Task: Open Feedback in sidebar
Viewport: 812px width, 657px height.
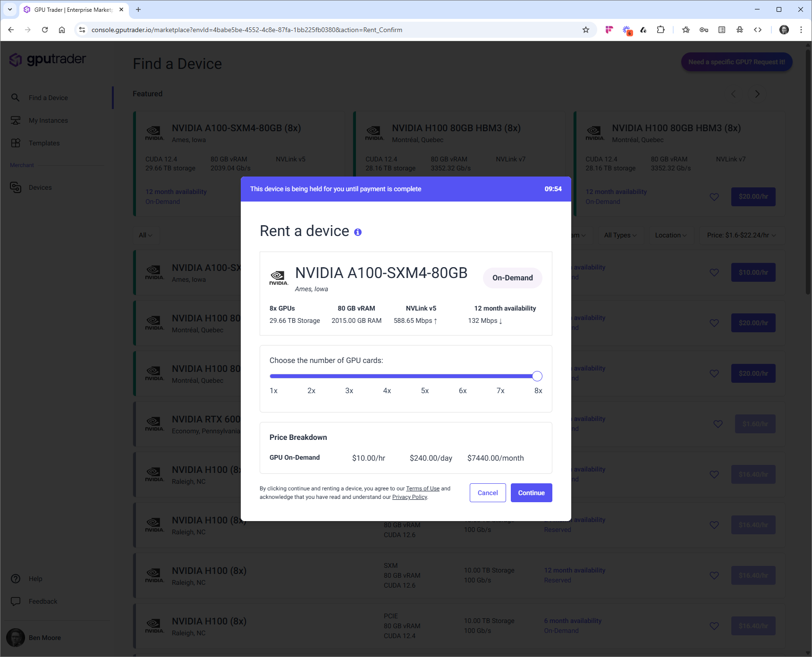Action: [43, 601]
